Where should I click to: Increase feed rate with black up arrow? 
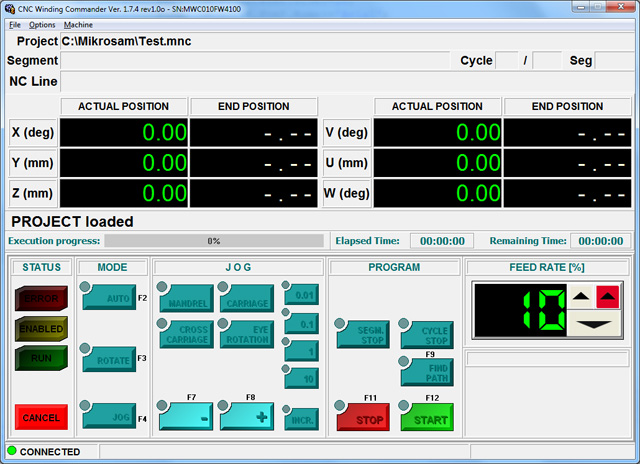click(581, 297)
